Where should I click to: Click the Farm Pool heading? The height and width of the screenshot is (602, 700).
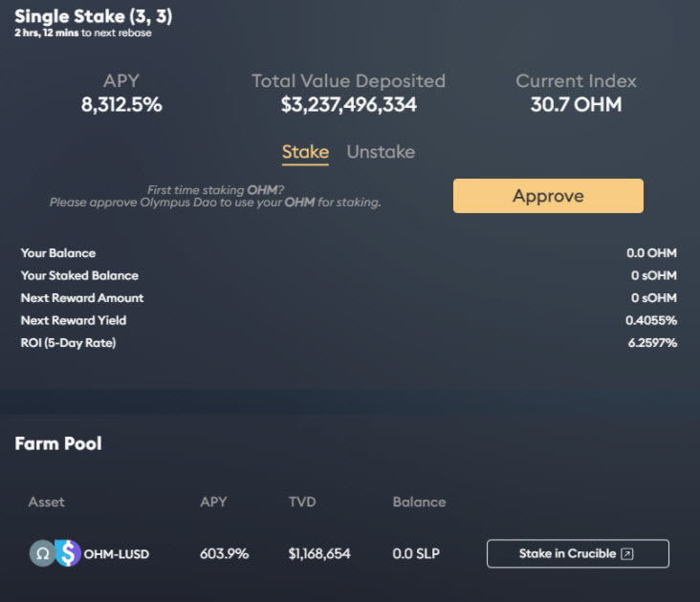(58, 443)
